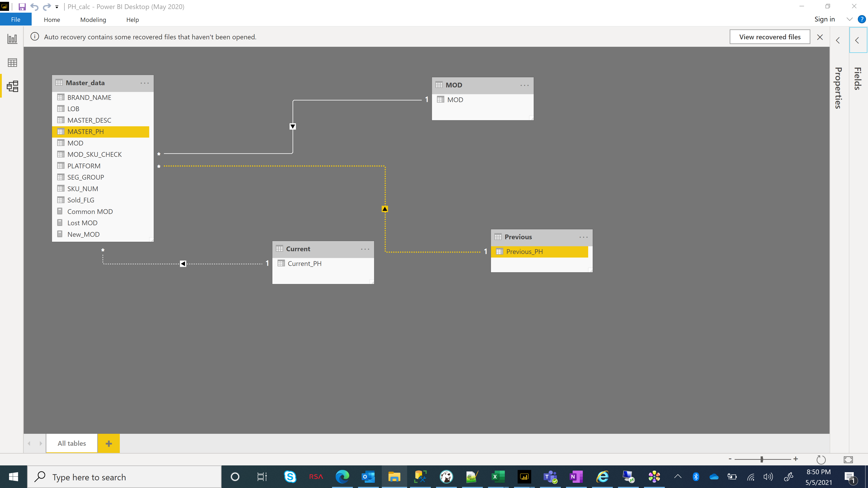Click the Undo arrow icon

point(34,7)
